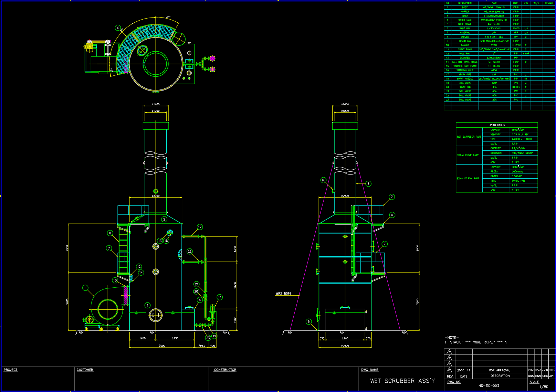Select the SPECIFICATION table header
Viewport: 556px width, 392px height.
(497, 125)
